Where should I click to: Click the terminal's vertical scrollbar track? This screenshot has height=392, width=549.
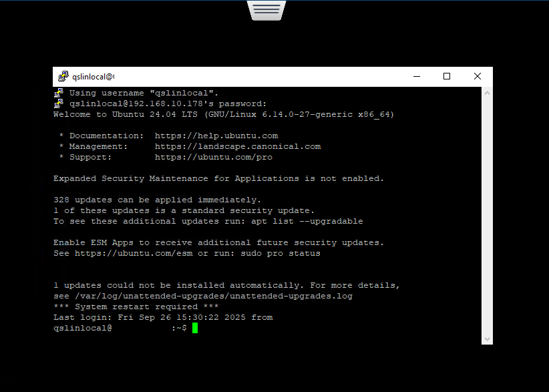[x=487, y=214]
